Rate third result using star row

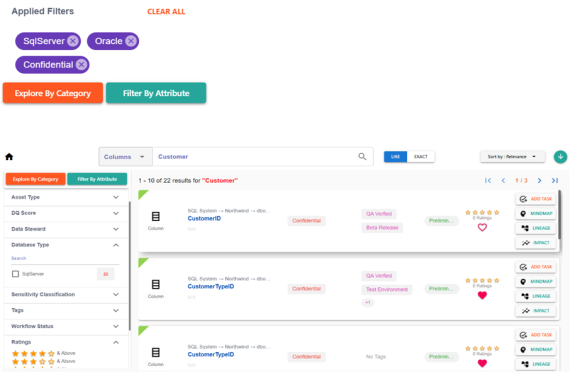point(482,348)
